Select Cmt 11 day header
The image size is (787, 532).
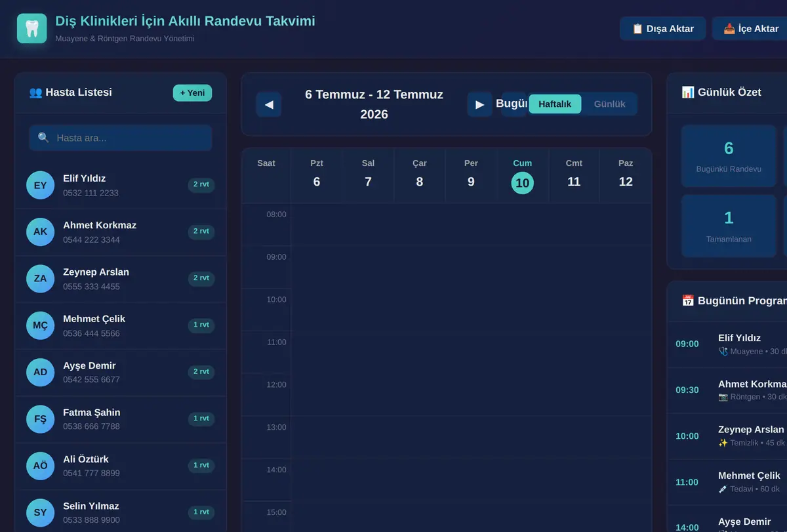point(574,176)
